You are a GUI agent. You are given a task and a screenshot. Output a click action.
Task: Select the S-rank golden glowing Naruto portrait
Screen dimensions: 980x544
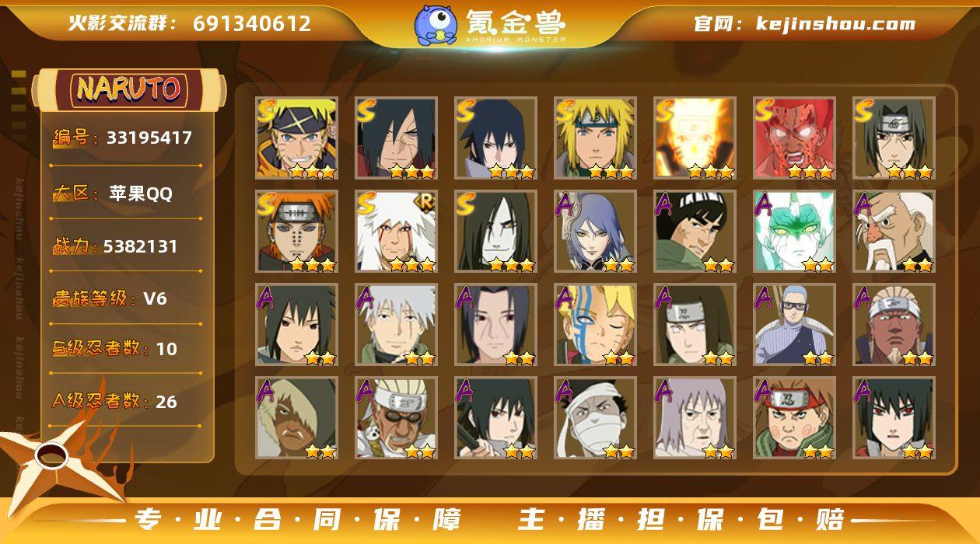pos(695,138)
